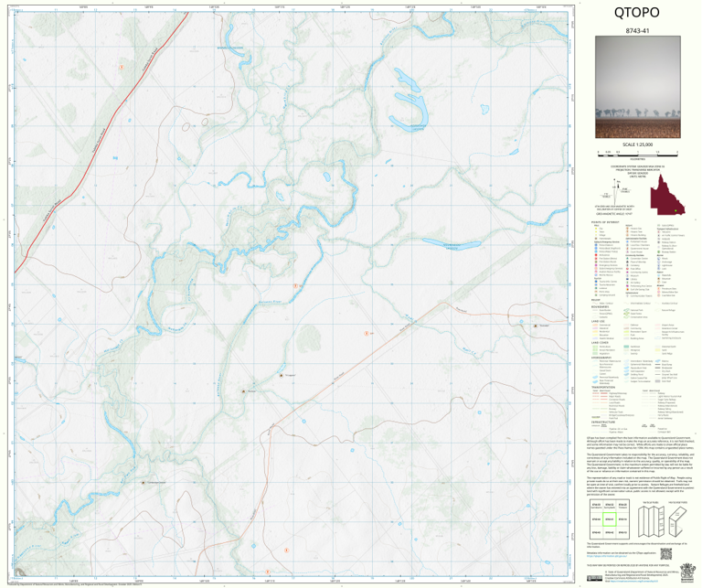Select the green highlighted cell in the sheet index

[x=610, y=519]
